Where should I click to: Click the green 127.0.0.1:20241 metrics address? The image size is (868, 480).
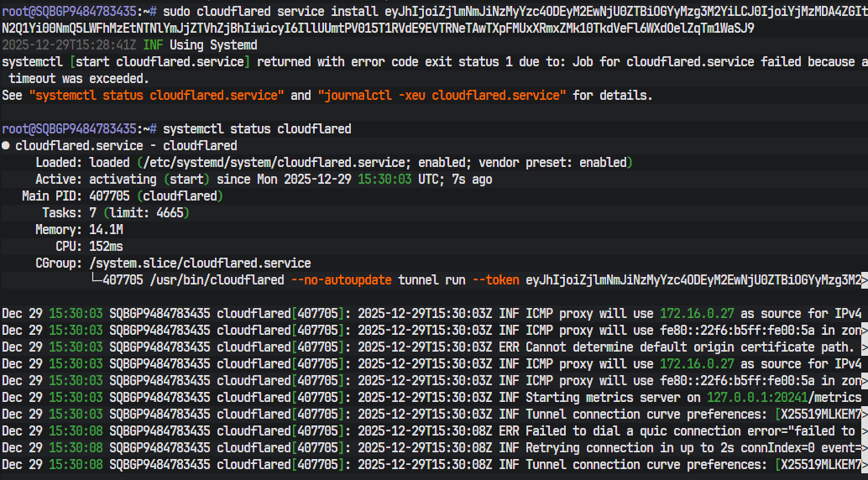757,398
